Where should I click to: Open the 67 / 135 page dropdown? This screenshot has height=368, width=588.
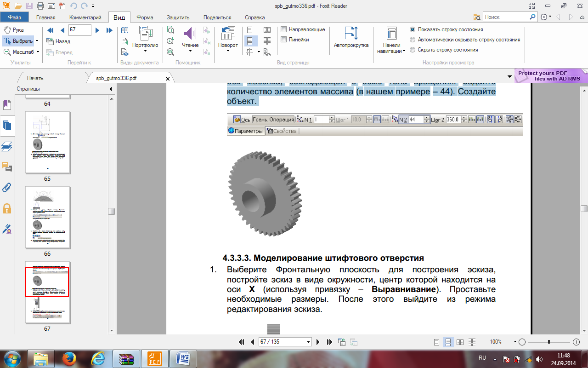pos(308,342)
